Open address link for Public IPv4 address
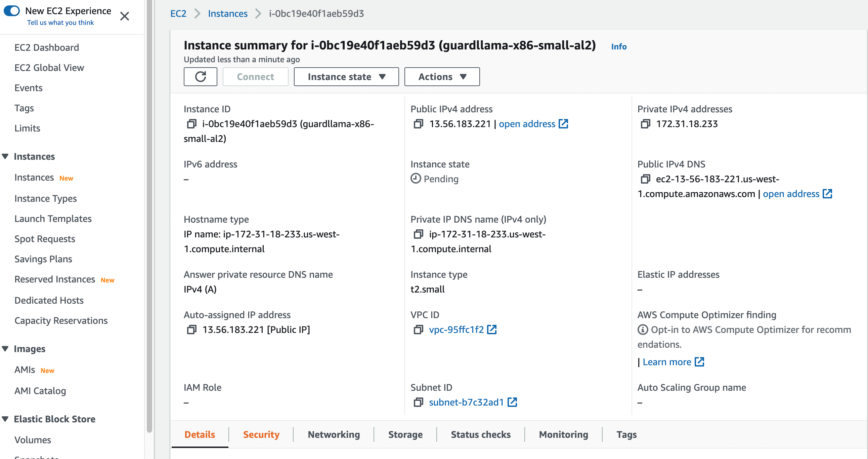Viewport: 868px width, 459px height. click(x=527, y=124)
